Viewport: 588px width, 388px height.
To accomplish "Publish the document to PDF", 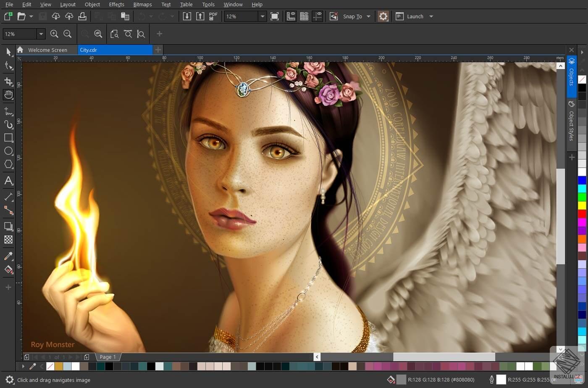I will pos(213,16).
